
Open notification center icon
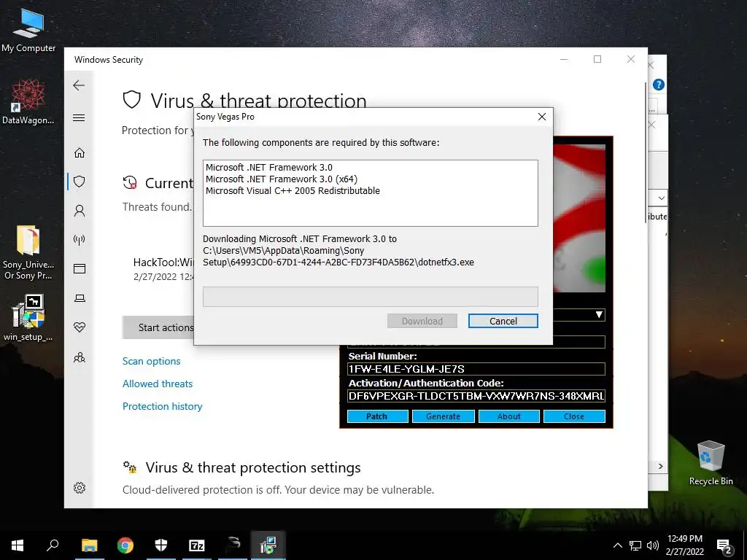(724, 546)
